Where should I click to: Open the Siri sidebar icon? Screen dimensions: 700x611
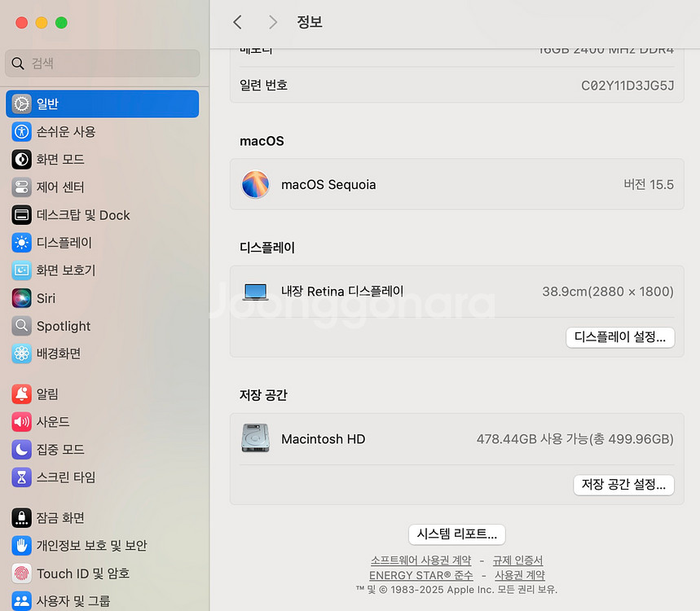point(21,298)
